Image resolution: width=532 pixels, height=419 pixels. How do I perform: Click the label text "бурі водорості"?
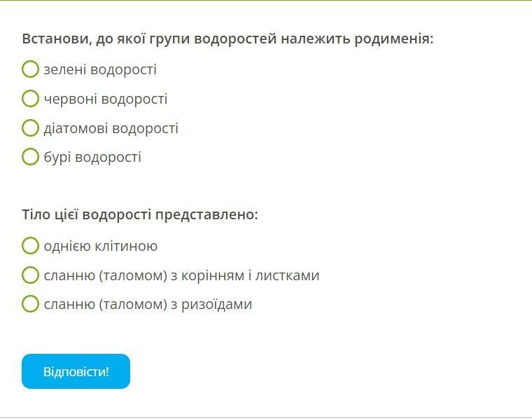pyautogui.click(x=92, y=157)
